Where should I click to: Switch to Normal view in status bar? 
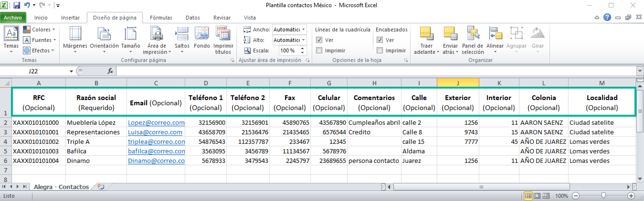[x=528, y=196]
